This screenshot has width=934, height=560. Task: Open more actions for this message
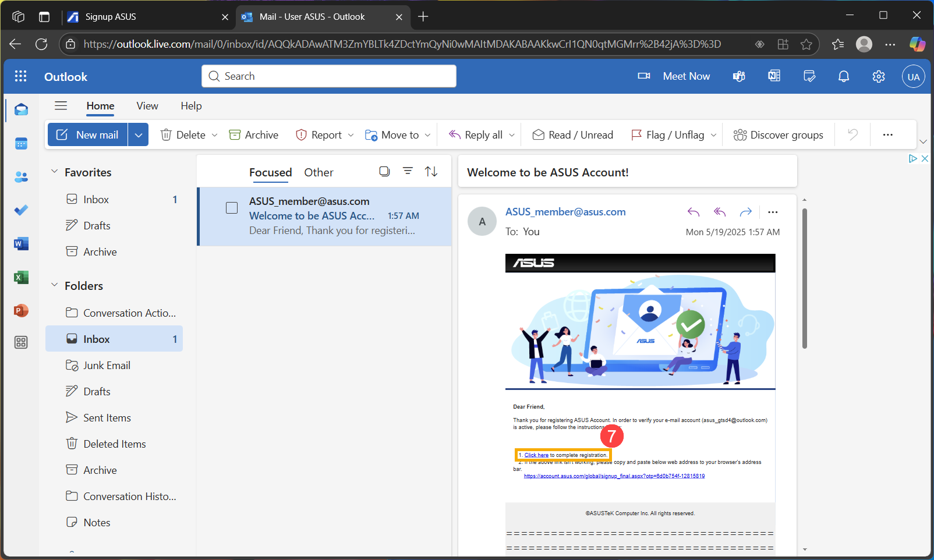(x=773, y=212)
